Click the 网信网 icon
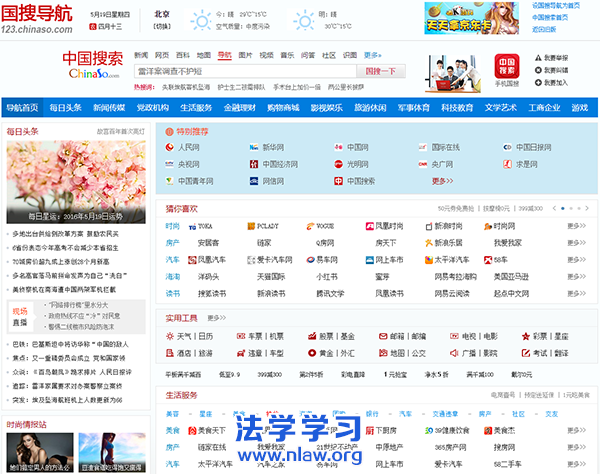This screenshot has height=474, width=600. point(254,181)
